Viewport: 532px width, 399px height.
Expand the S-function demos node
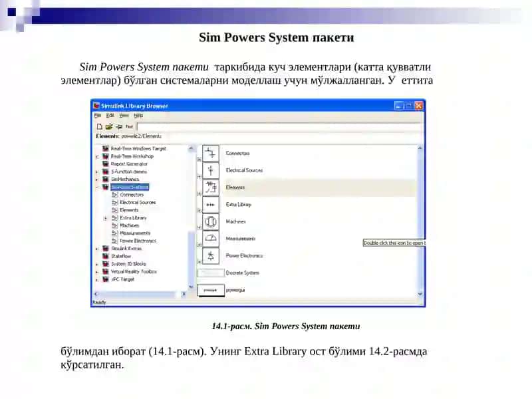click(x=97, y=172)
